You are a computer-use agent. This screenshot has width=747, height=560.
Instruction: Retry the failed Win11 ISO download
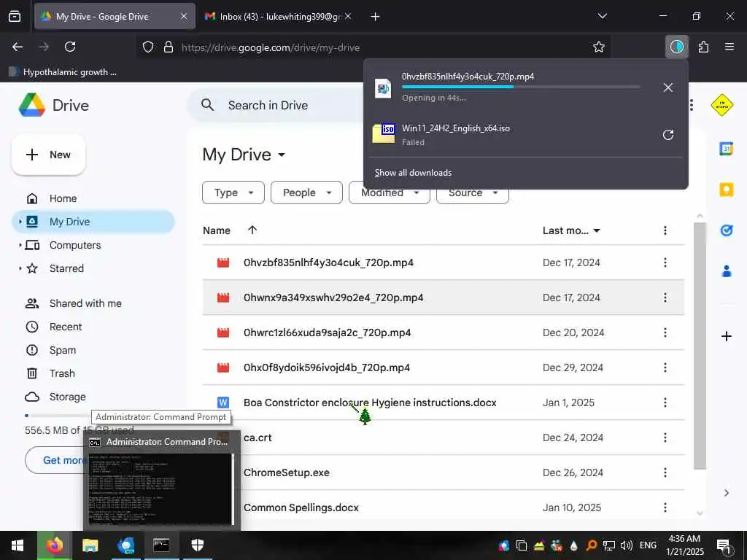(668, 135)
